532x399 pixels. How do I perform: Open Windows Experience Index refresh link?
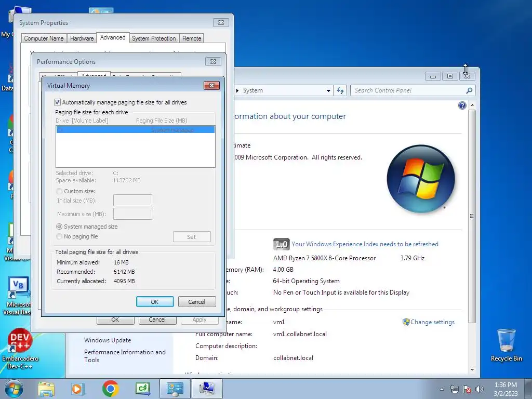pos(365,244)
